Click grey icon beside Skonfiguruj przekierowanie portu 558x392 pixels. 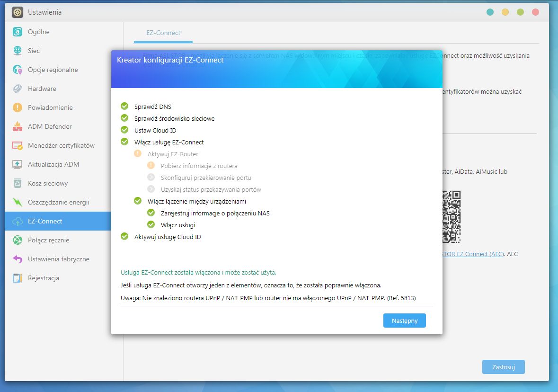[151, 178]
